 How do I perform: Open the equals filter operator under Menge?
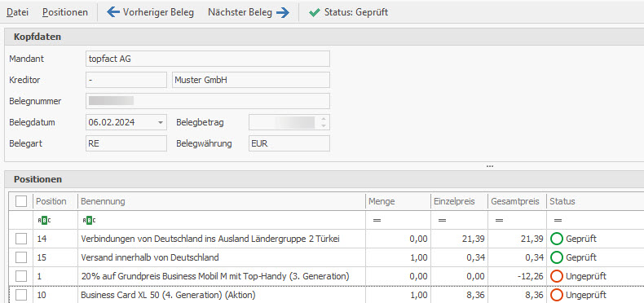tap(377, 221)
